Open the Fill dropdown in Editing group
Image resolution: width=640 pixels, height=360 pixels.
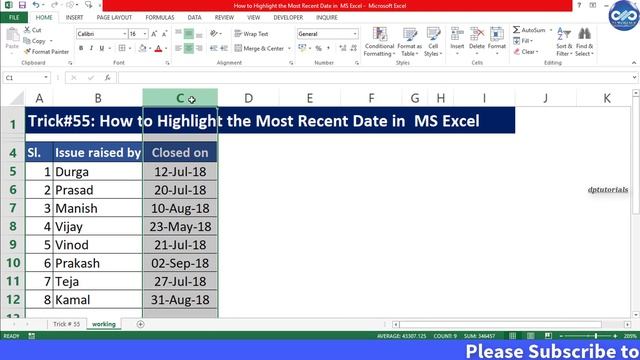[x=523, y=41]
